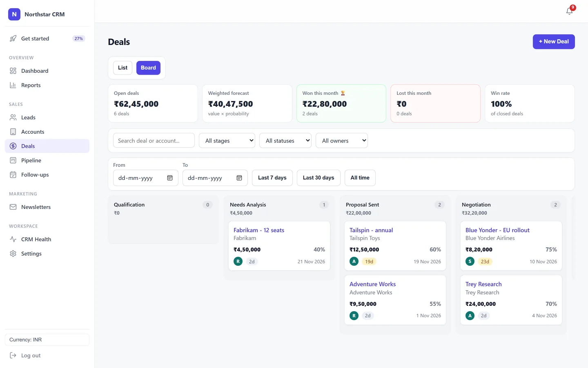
Task: Click the Newsletters envelope icon
Action: tap(13, 207)
